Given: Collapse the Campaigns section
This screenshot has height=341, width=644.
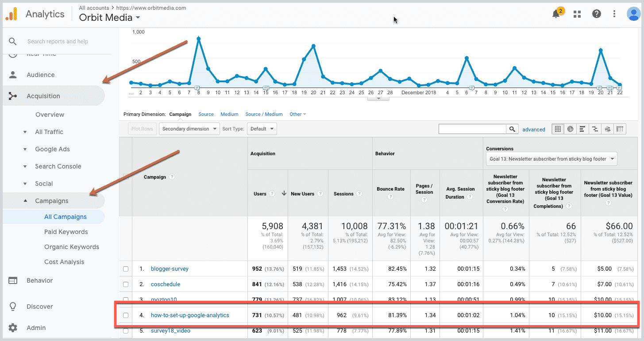Looking at the screenshot, I should tap(25, 201).
